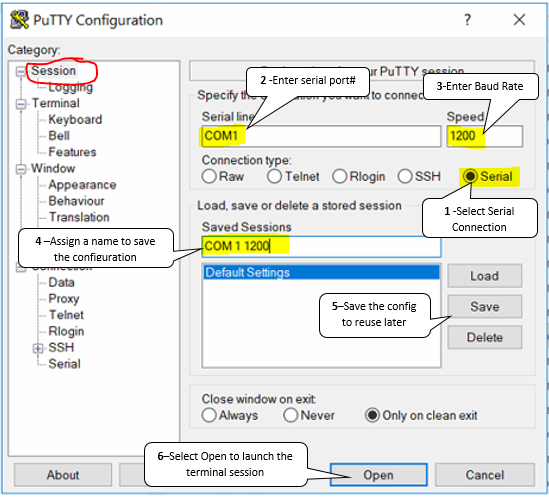
Task: Open the Features category
Action: click(x=72, y=152)
